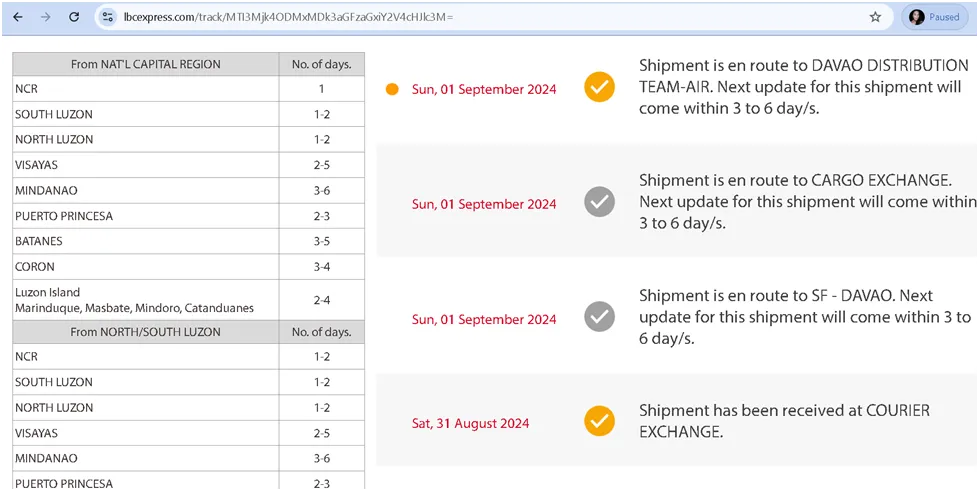Screen dimensions: 979x491
Task: Click NCR row under North/South Luzon
Action: coord(189,357)
